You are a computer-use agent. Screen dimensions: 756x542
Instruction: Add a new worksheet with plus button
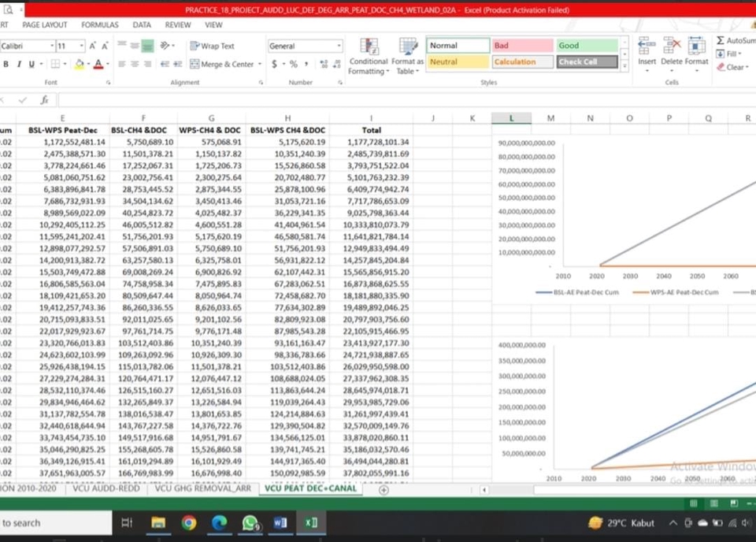coord(384,490)
